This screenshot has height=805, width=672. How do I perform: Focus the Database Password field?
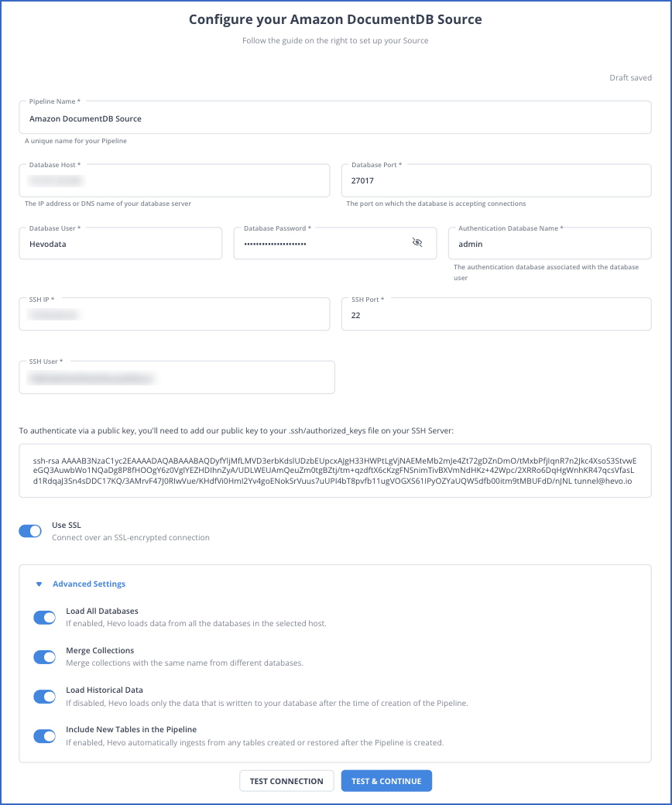coord(335,243)
